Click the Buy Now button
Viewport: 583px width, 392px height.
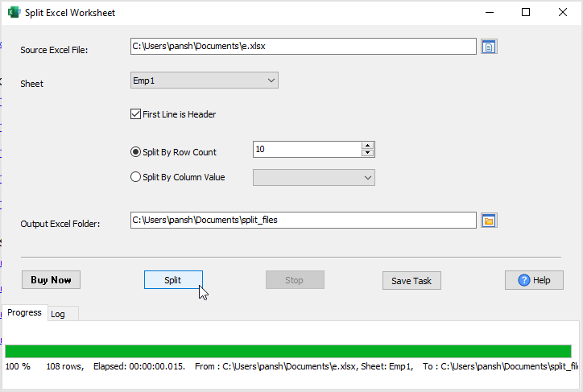coord(51,280)
